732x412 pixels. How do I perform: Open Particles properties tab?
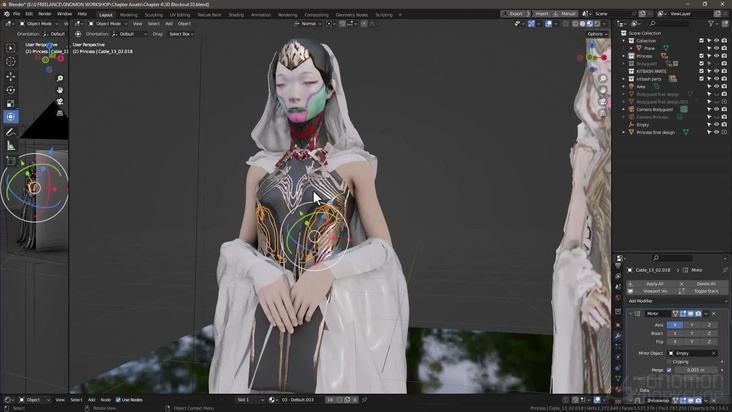click(618, 346)
